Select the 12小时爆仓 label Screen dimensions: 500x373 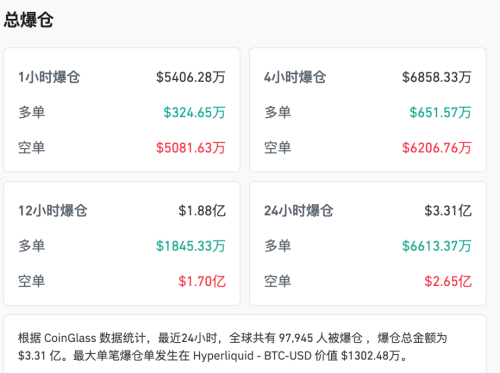point(53,211)
